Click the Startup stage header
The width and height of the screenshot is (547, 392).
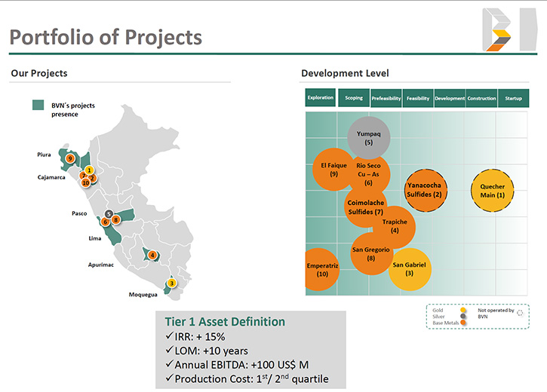point(514,98)
